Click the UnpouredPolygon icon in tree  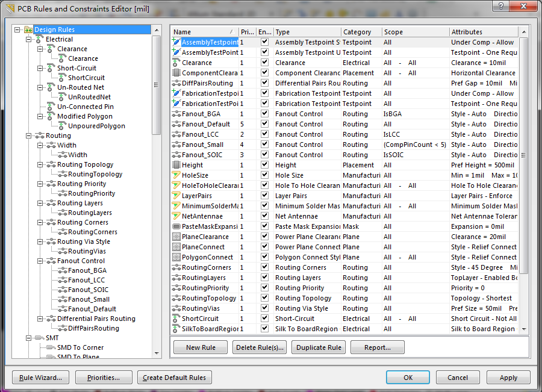[62, 126]
